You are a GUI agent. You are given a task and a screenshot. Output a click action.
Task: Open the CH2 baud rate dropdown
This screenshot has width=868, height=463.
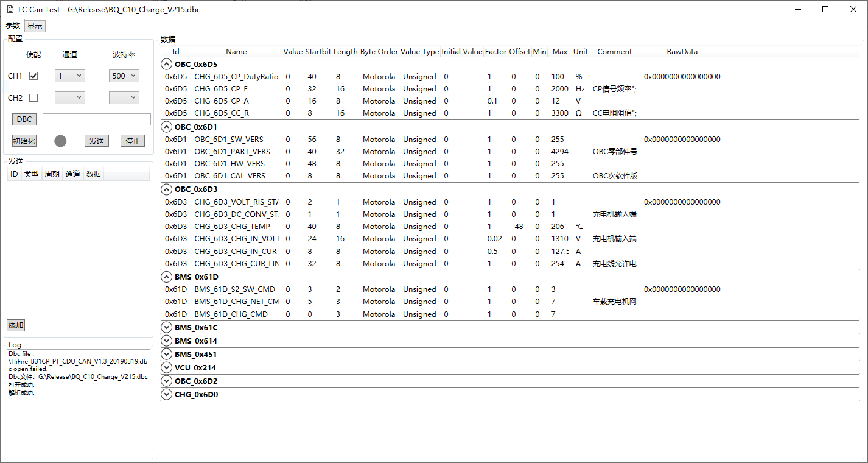pyautogui.click(x=124, y=97)
